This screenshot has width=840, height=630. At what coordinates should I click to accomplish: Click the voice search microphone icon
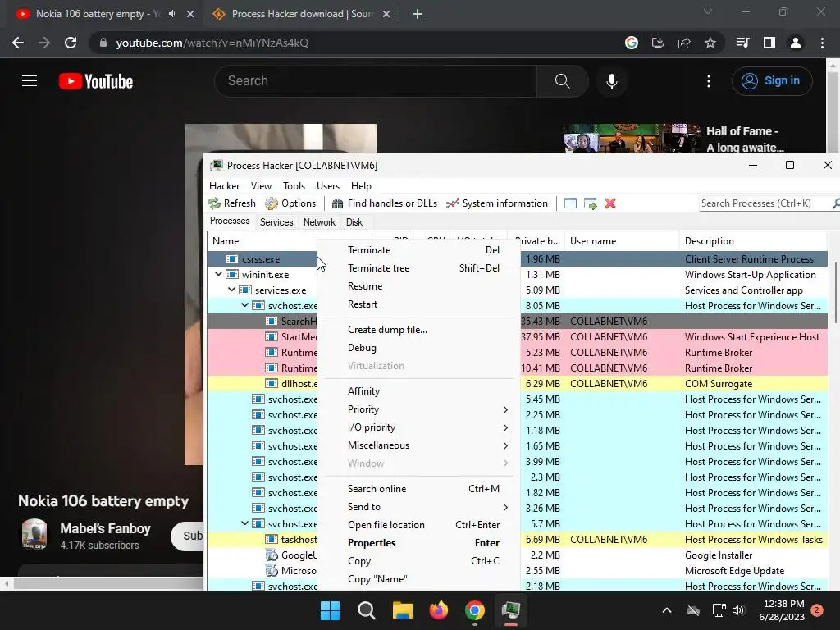(x=612, y=81)
